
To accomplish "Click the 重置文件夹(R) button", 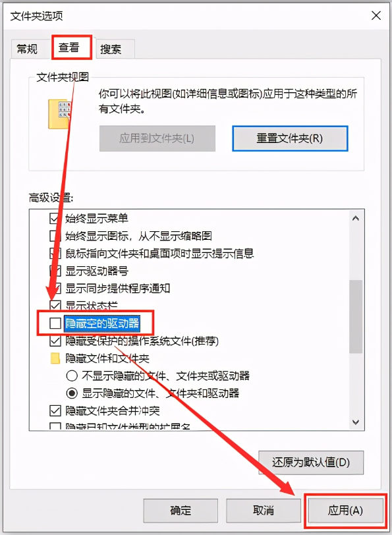I will [x=290, y=138].
